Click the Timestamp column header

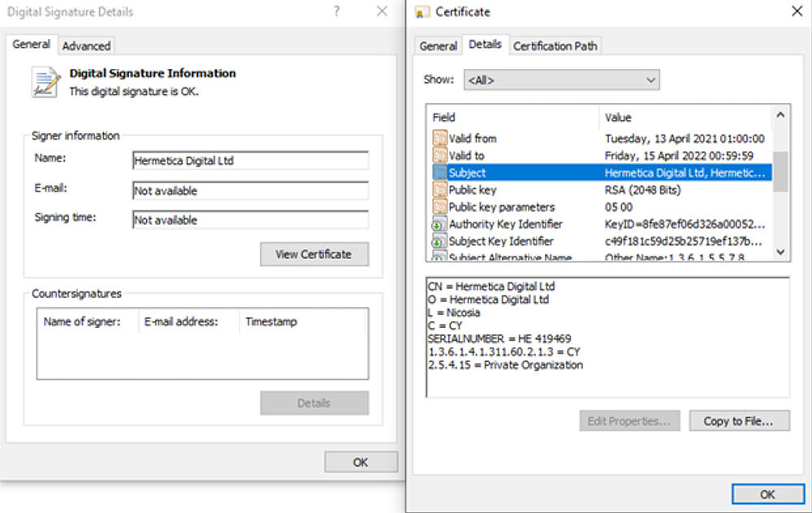click(x=271, y=321)
